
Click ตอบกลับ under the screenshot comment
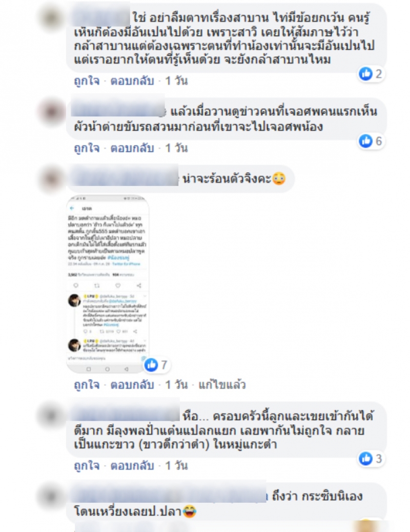click(x=132, y=385)
